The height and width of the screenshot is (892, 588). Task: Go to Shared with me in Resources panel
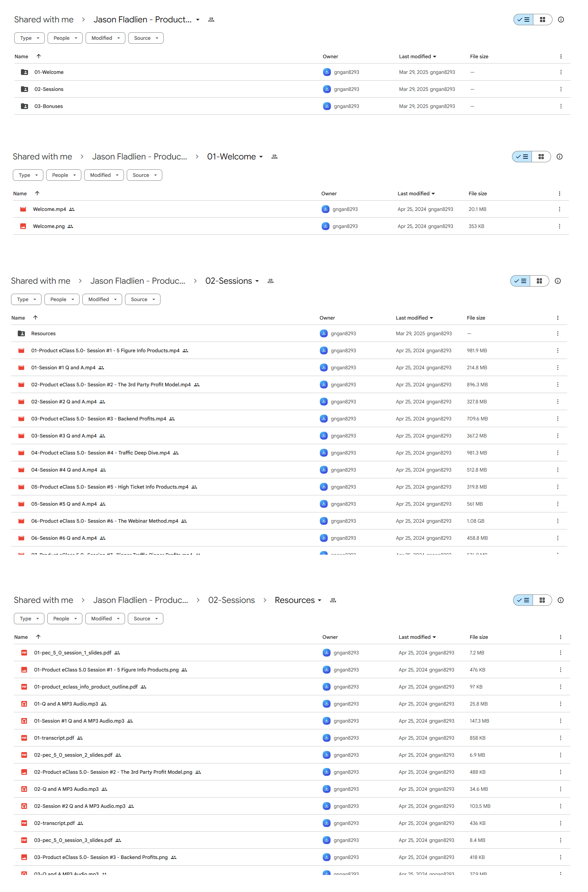point(44,600)
